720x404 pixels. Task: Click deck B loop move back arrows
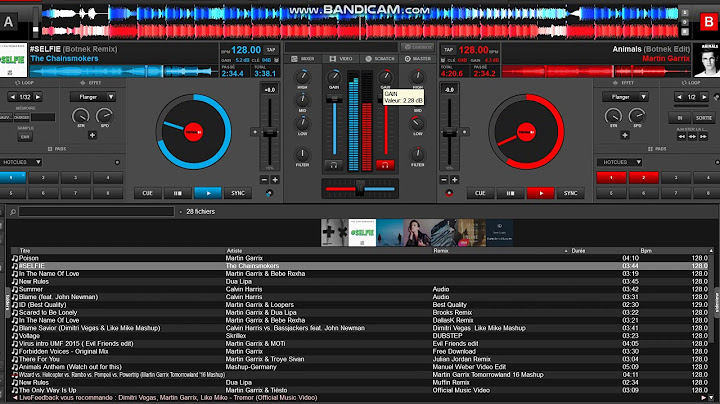click(x=681, y=137)
